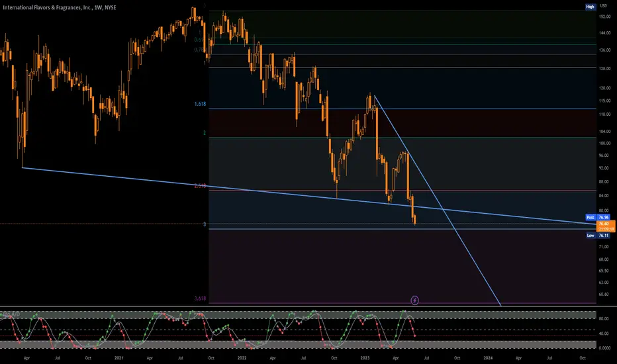
Task: Click the 2021 label on time axis
Action: 119,358
